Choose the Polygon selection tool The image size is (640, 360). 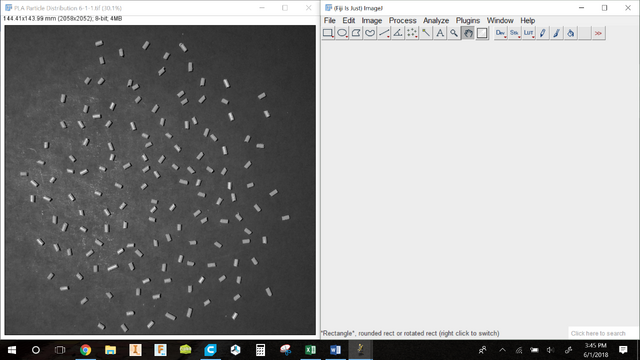click(356, 33)
